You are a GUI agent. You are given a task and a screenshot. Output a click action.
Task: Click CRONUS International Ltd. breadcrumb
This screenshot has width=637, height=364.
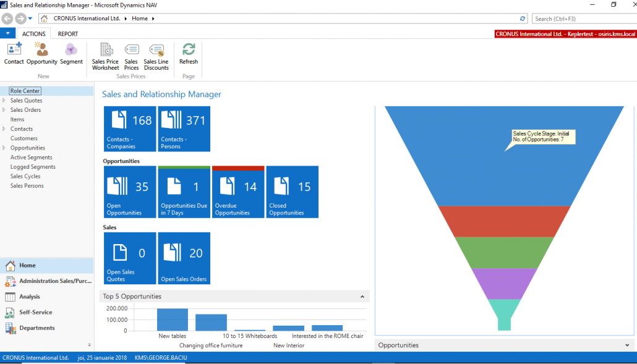coord(87,19)
